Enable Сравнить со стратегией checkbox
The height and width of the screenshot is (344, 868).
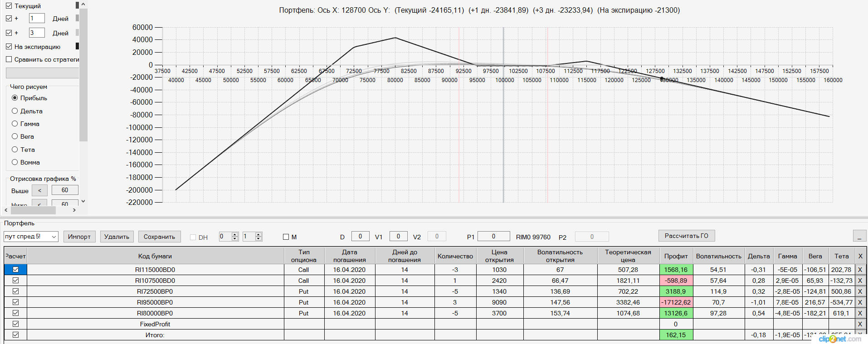9,59
